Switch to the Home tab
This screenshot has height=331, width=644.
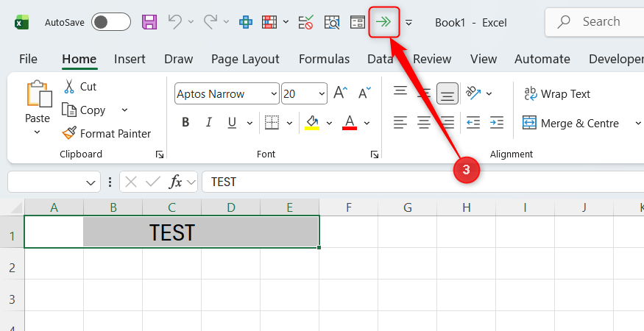pos(79,59)
